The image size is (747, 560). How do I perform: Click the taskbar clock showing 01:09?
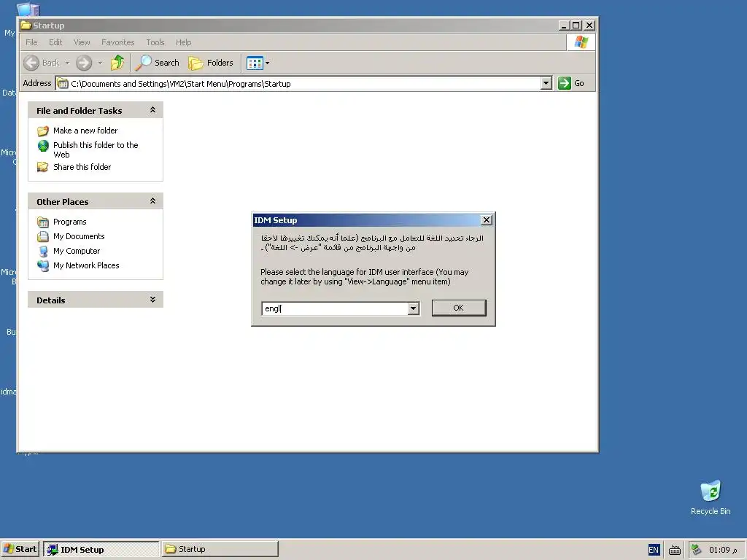click(723, 550)
